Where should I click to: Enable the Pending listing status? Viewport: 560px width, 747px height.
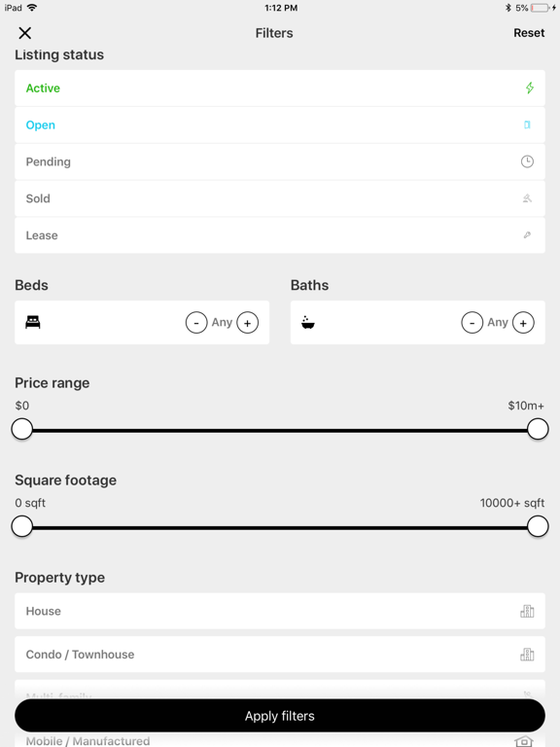(280, 161)
